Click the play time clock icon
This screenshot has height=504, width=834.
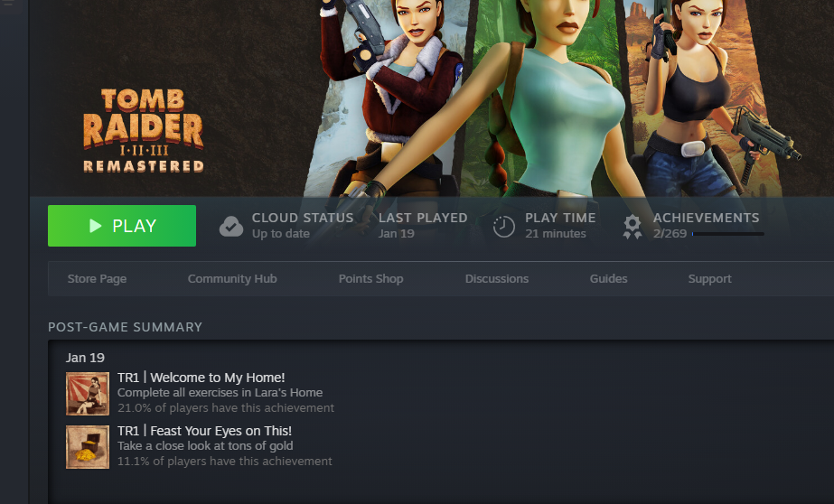pos(503,227)
